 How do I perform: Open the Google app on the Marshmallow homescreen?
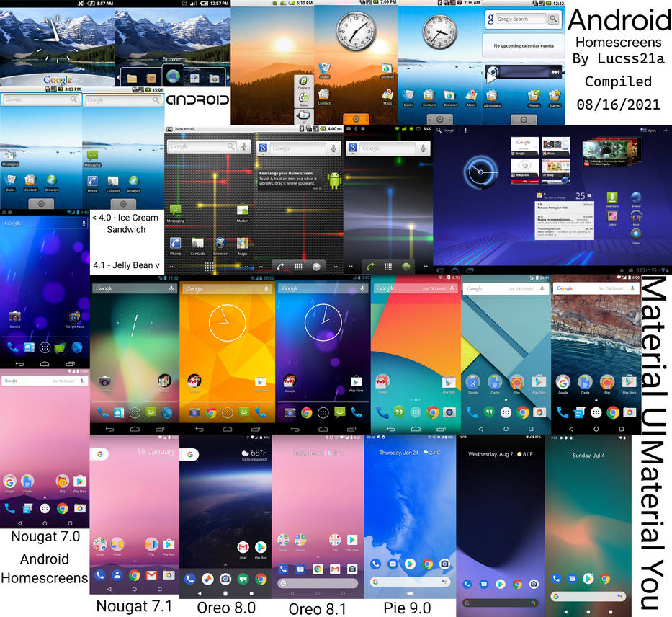(563, 383)
